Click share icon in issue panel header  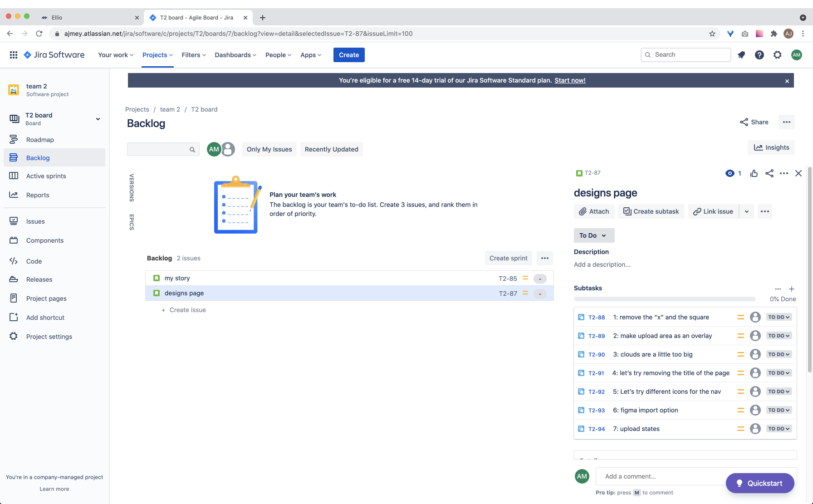tap(769, 173)
